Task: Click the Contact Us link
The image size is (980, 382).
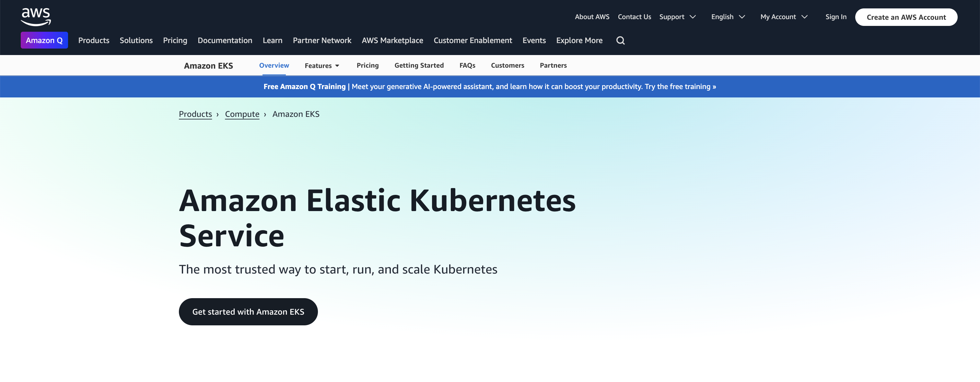Action: pyautogui.click(x=634, y=17)
